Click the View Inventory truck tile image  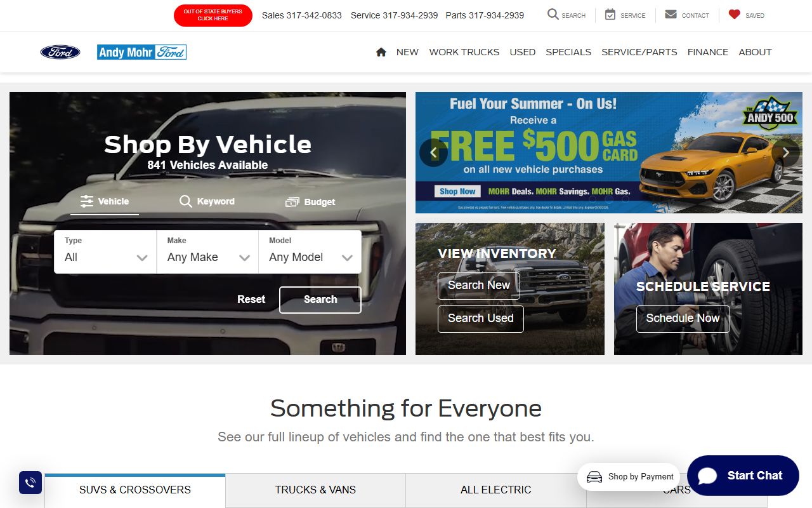510,289
